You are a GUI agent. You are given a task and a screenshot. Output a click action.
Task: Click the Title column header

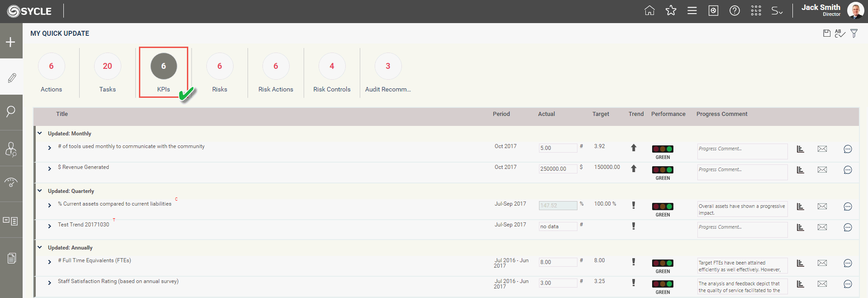[62, 114]
